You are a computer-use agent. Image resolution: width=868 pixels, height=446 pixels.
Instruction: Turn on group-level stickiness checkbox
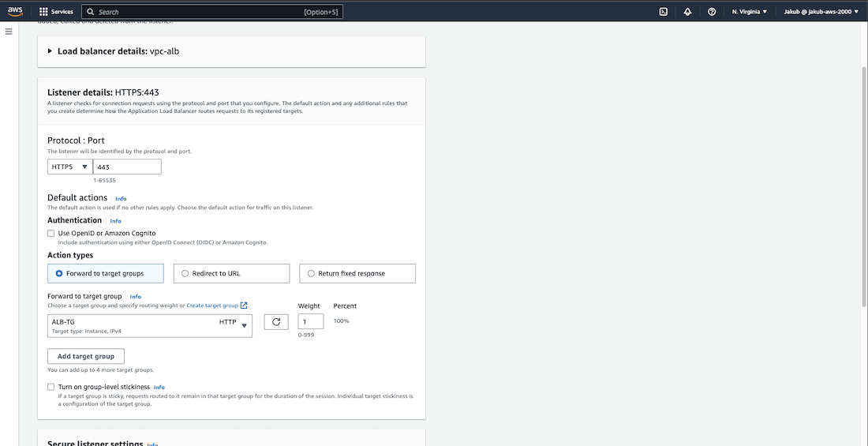[51, 388]
